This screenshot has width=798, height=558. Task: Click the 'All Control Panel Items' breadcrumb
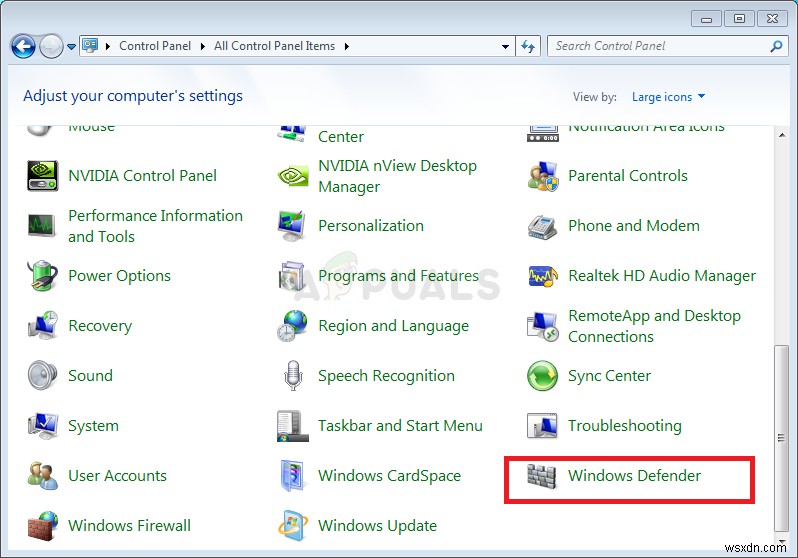pos(274,46)
